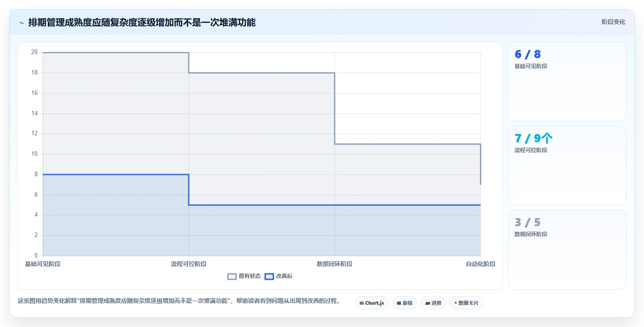This screenshot has width=644, height=327.
Task: Click the 原有状态 legend label
Action: 250,276
